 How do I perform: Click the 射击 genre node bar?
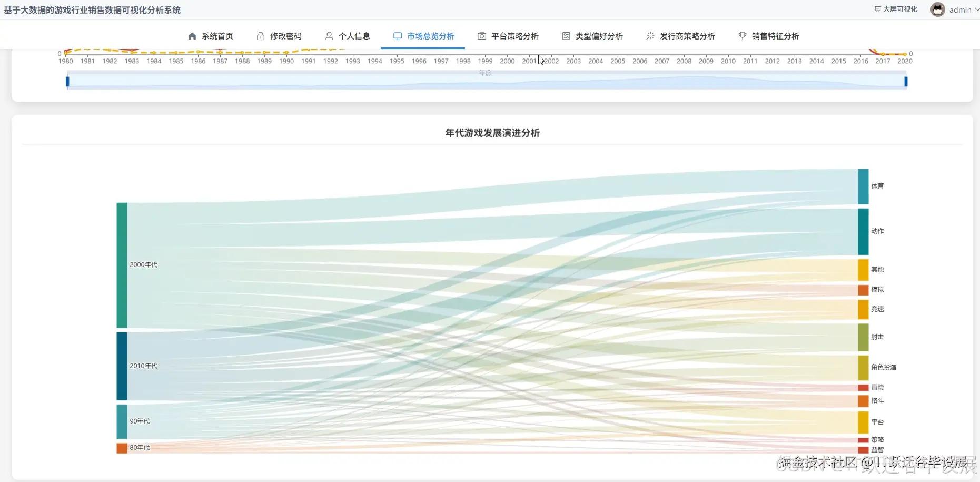pyautogui.click(x=863, y=338)
